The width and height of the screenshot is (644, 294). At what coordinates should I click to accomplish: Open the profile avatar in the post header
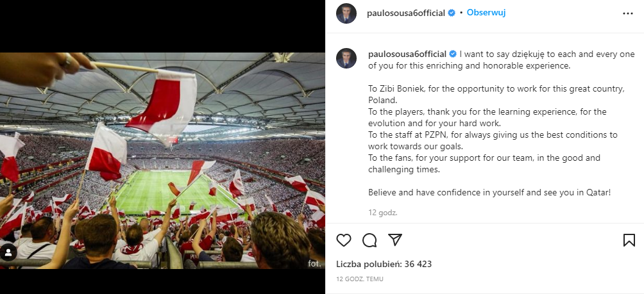tap(346, 13)
